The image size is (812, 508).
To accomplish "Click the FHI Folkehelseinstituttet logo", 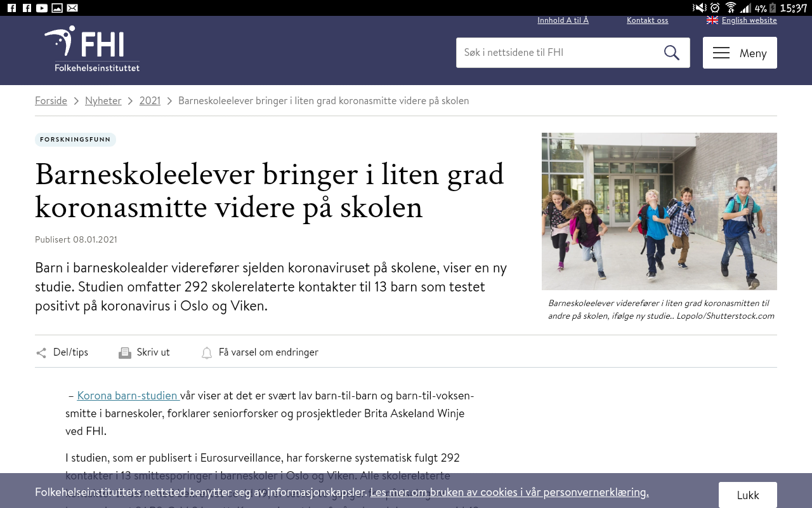I will (92, 50).
